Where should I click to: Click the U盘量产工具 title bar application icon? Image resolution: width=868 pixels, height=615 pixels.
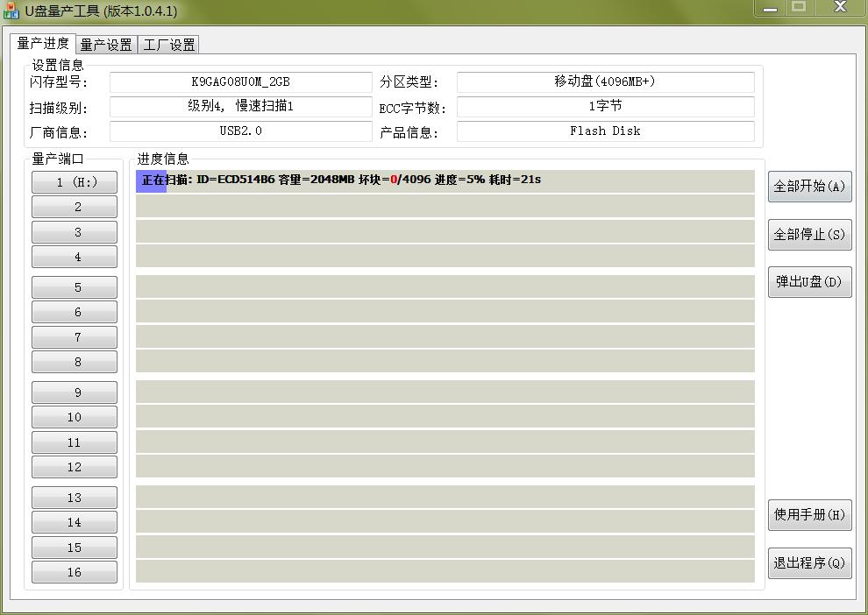12,11
